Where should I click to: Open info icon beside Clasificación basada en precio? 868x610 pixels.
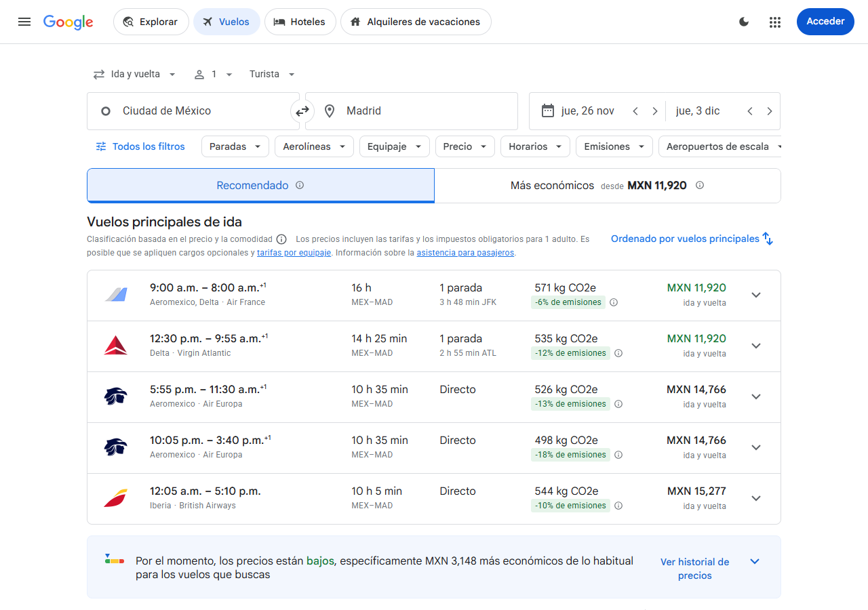pos(281,239)
